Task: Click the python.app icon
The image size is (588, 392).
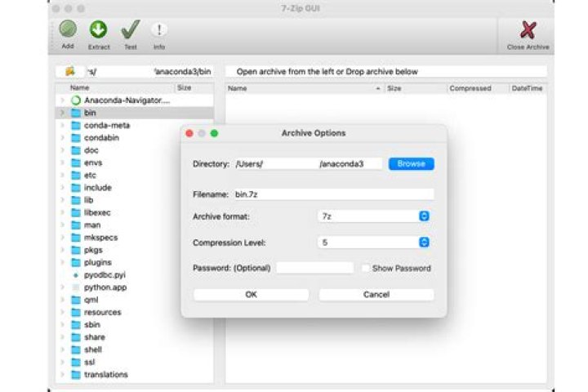Action: pyautogui.click(x=76, y=287)
